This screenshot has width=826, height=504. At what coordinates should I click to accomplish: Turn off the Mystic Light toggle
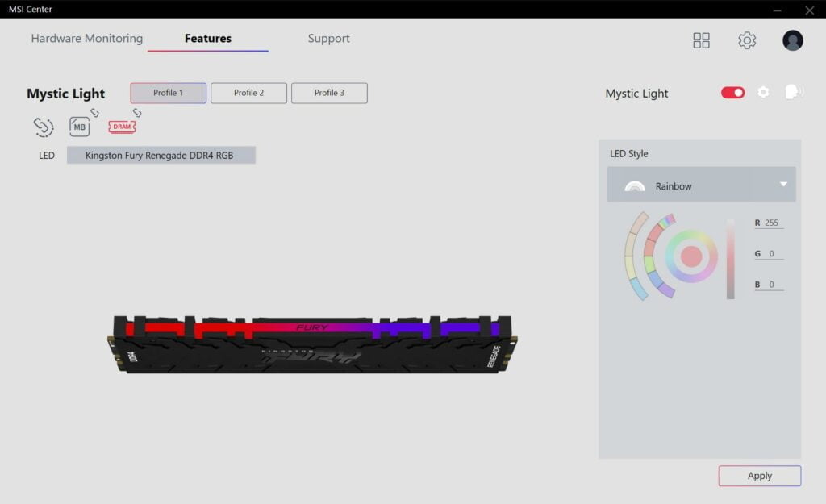coord(732,93)
